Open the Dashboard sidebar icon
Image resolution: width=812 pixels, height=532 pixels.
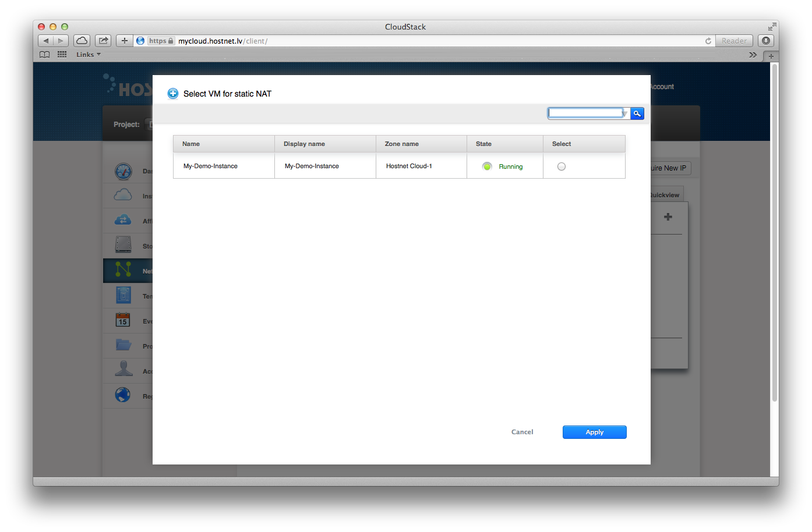[x=123, y=171]
